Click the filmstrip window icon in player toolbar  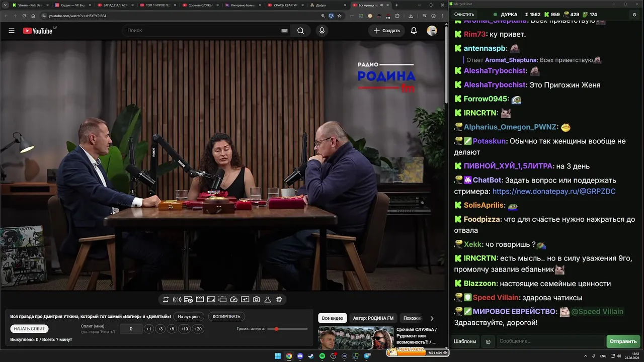[x=222, y=300]
